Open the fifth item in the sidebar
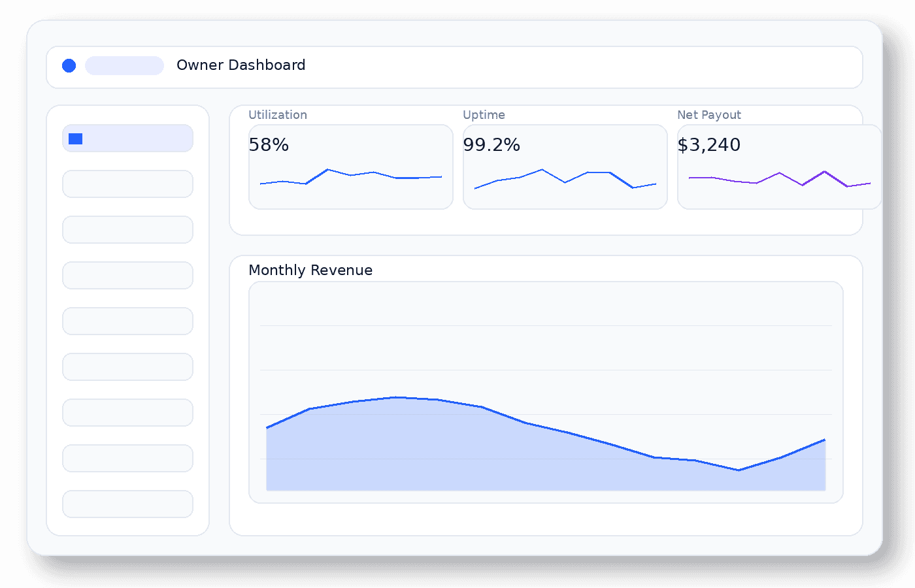Viewport: 915px width, 588px height. pyautogui.click(x=127, y=321)
